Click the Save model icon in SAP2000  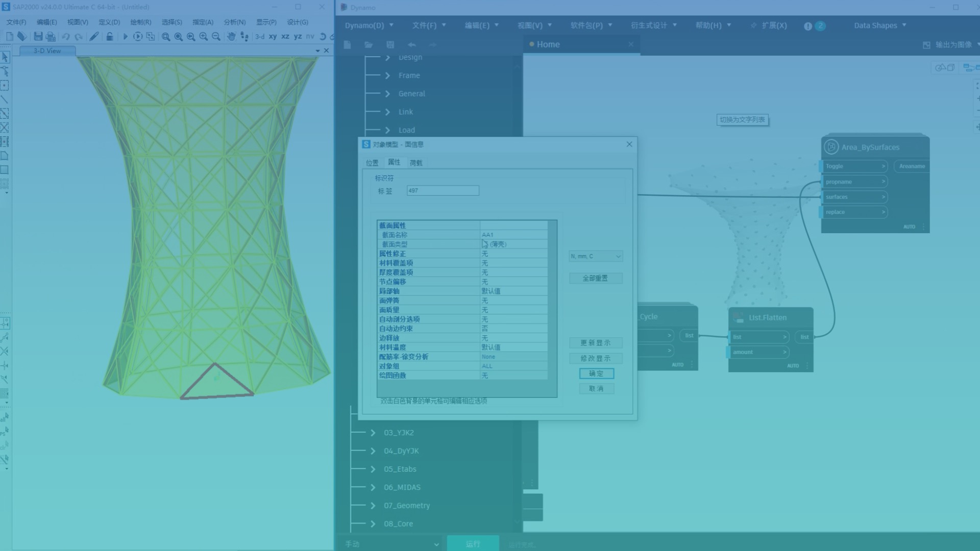38,36
